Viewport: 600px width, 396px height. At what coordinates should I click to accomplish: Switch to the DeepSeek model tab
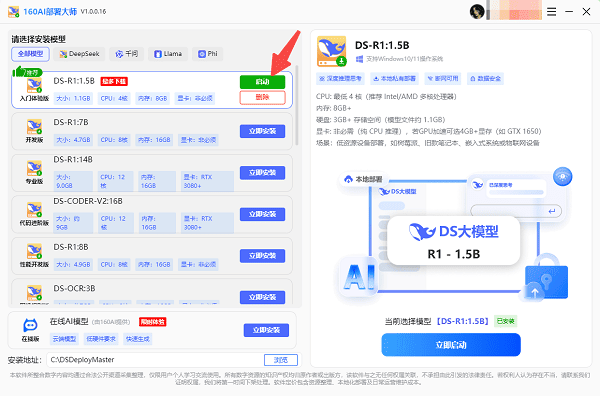click(x=79, y=54)
